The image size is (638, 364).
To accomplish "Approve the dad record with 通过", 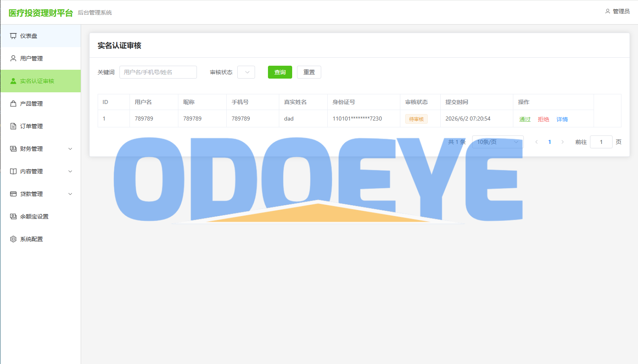I will click(x=525, y=119).
